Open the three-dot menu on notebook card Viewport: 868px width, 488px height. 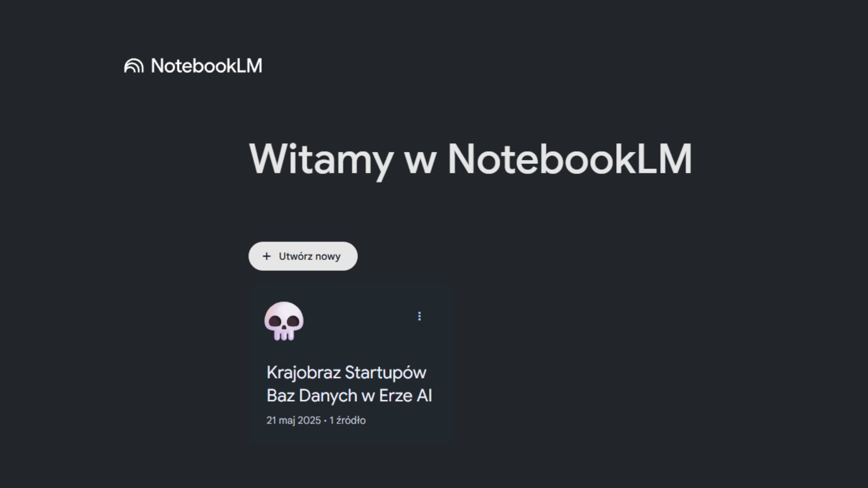[420, 316]
